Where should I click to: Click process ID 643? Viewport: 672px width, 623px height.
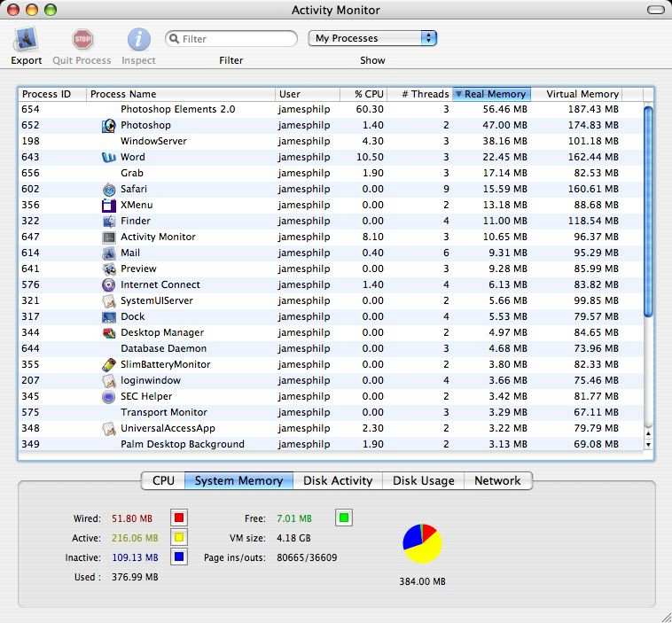pos(30,157)
